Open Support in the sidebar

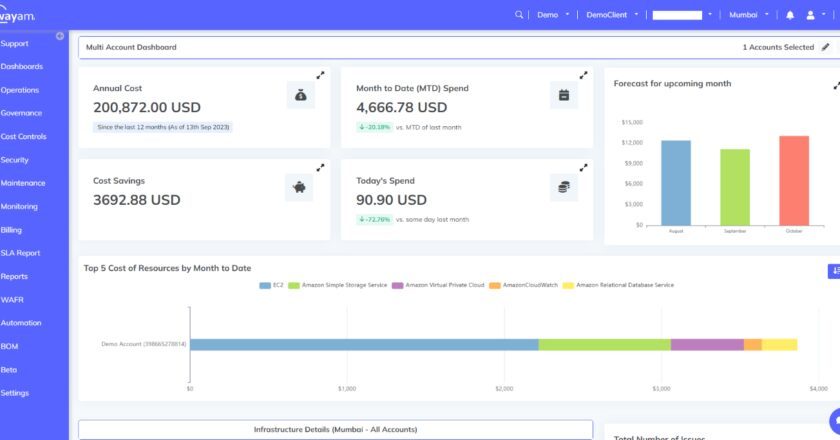pos(14,43)
